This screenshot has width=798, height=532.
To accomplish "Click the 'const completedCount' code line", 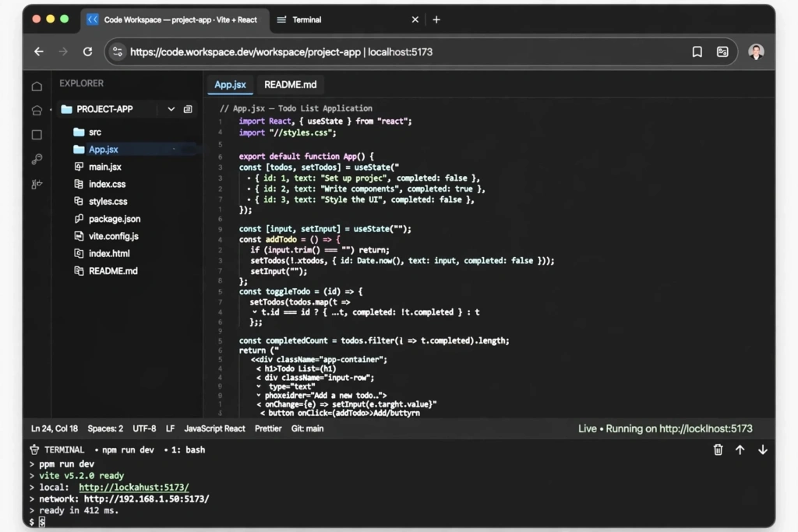I will [x=374, y=340].
